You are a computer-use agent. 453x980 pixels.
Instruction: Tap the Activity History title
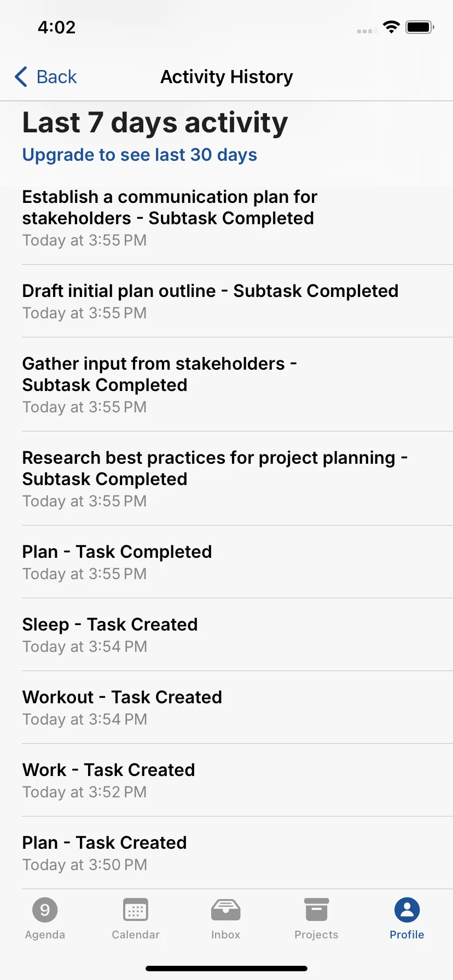click(226, 77)
